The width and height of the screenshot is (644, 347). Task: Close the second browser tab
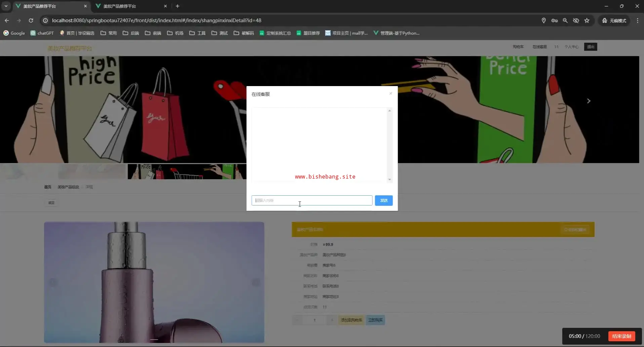tap(165, 6)
